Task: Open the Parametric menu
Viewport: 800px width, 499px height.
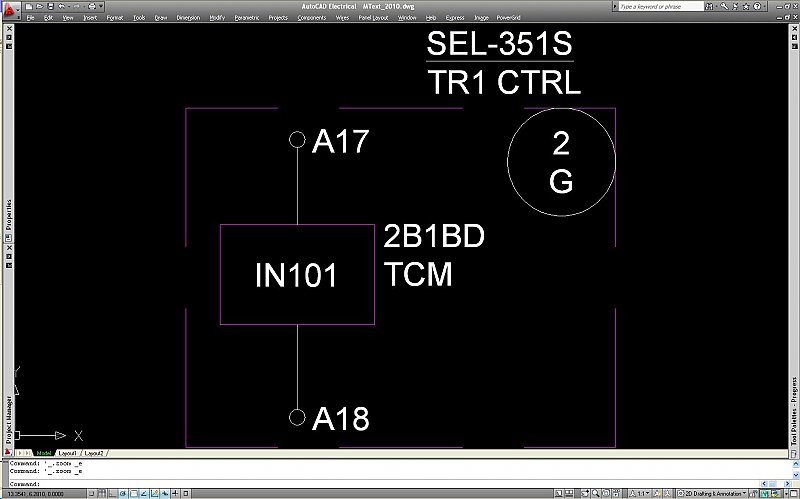Action: [247, 18]
